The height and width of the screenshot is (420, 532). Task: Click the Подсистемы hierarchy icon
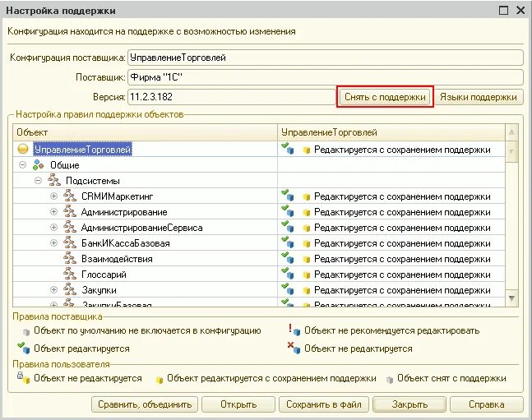click(54, 181)
